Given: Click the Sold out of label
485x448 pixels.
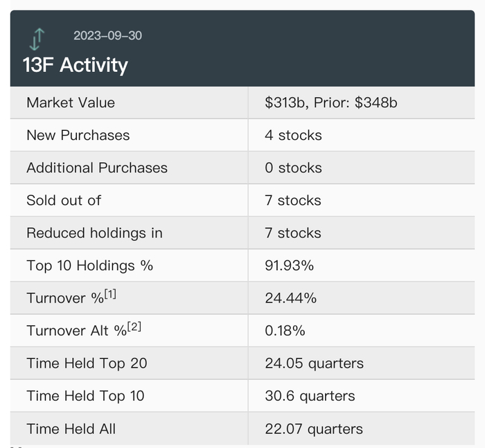Looking at the screenshot, I should pyautogui.click(x=64, y=200).
